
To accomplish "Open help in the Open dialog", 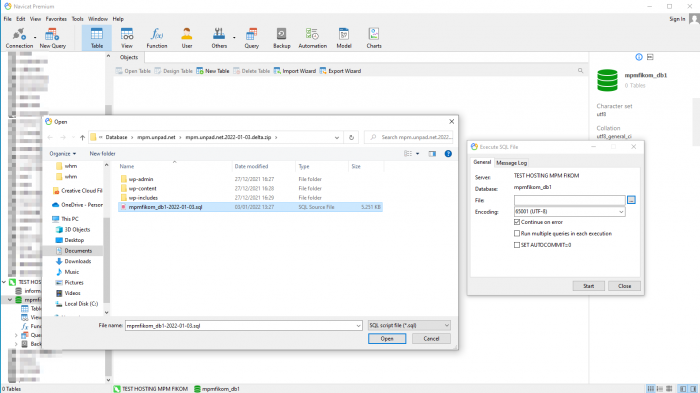I will tap(448, 154).
